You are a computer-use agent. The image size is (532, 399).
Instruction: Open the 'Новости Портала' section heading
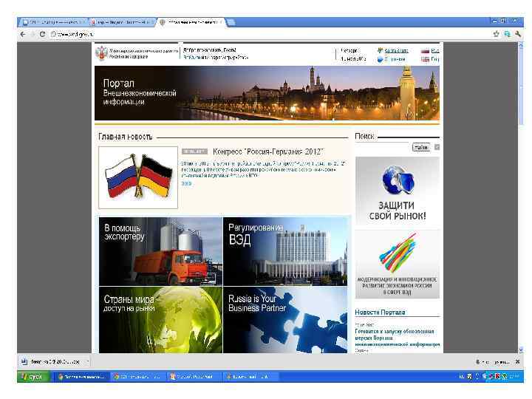[380, 312]
